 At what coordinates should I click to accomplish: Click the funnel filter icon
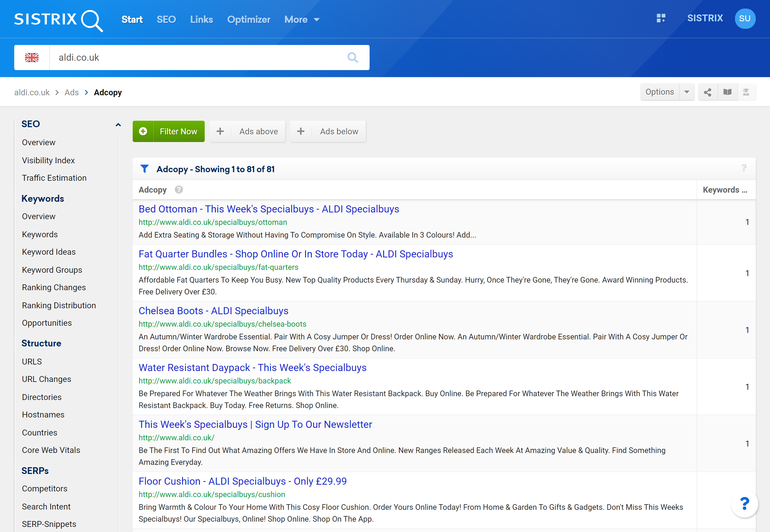(x=145, y=169)
